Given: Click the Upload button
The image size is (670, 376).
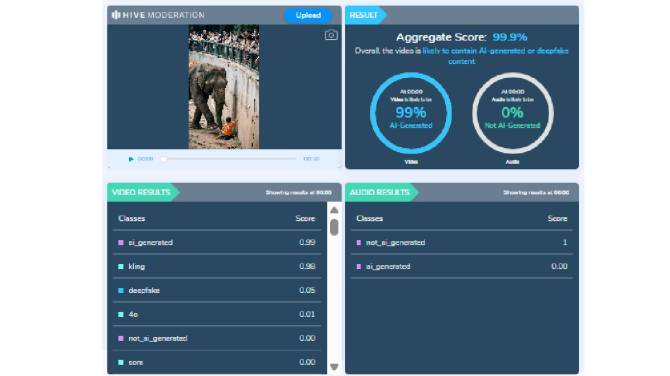Looking at the screenshot, I should pos(308,15).
